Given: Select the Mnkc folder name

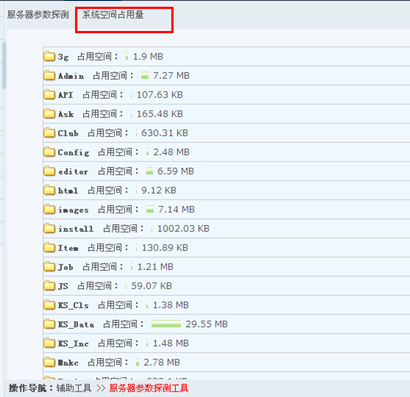Looking at the screenshot, I should (x=68, y=362).
